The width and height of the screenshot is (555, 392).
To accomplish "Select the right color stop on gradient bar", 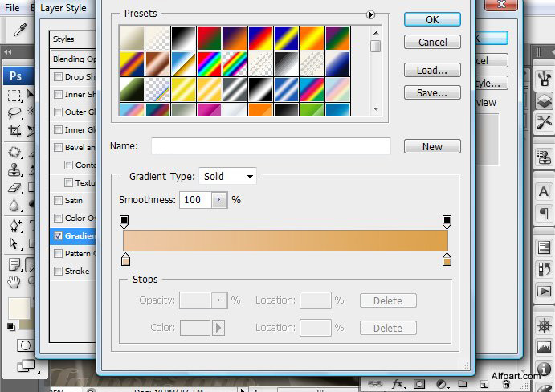I will pos(447,259).
